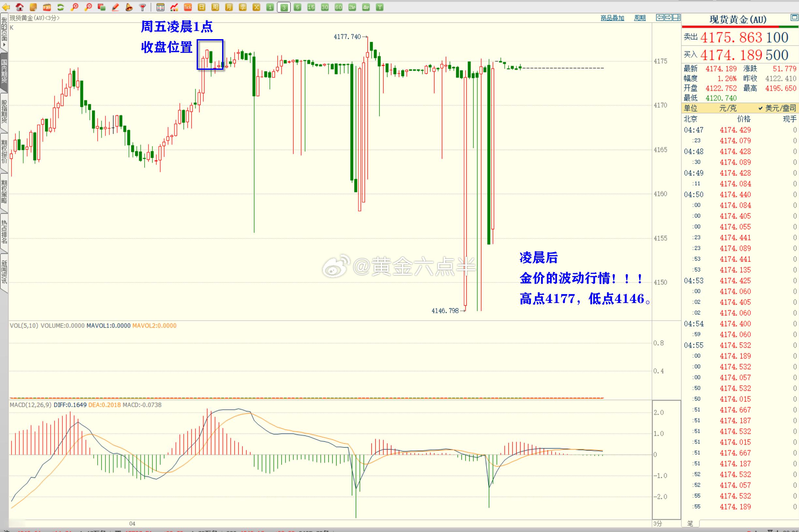This screenshot has width=799, height=532.
Task: Open the alert bell icon
Action: (x=129, y=7)
